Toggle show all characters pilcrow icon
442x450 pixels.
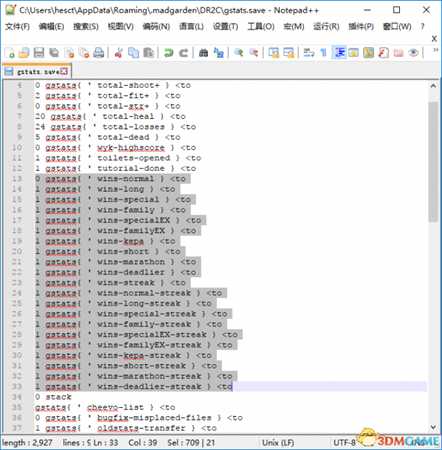(323, 53)
